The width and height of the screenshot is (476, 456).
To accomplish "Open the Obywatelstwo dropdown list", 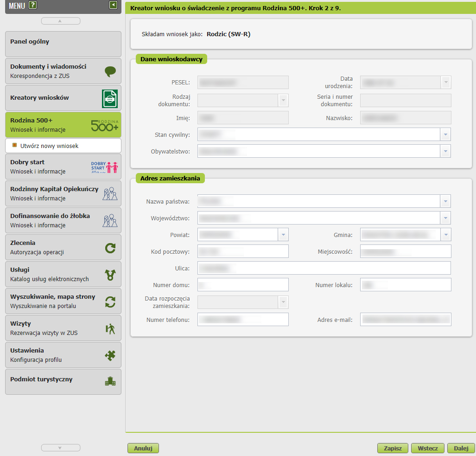I will pos(445,151).
